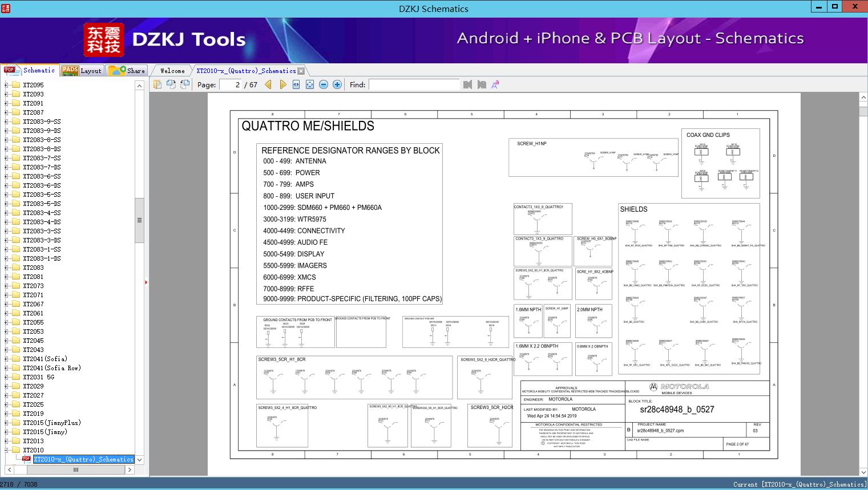This screenshot has height=490, width=868.
Task: Select XT2091 tree item
Action: pos(33,103)
